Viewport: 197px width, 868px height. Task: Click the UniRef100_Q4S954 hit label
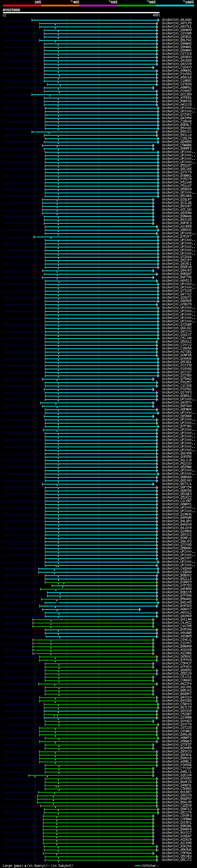(177, 118)
